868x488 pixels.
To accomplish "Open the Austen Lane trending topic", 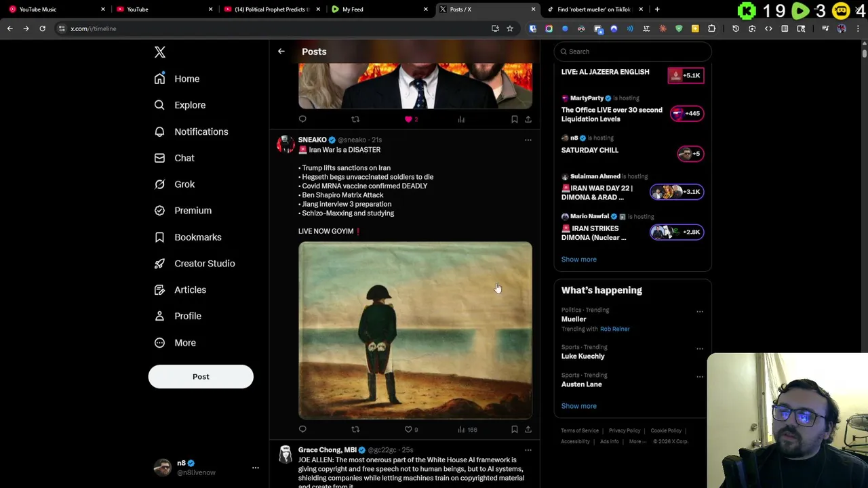I will pos(581,384).
